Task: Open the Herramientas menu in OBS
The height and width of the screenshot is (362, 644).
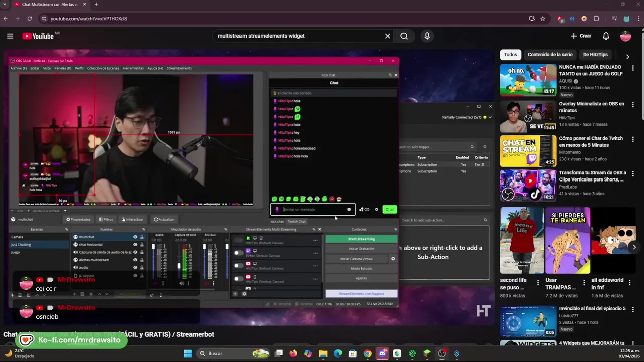Action: pos(133,68)
